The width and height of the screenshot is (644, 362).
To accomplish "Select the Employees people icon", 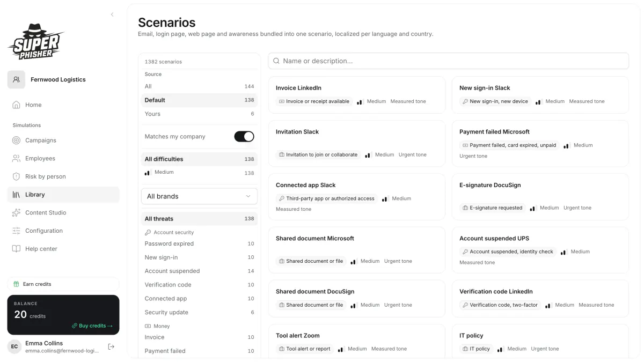I will (x=16, y=159).
